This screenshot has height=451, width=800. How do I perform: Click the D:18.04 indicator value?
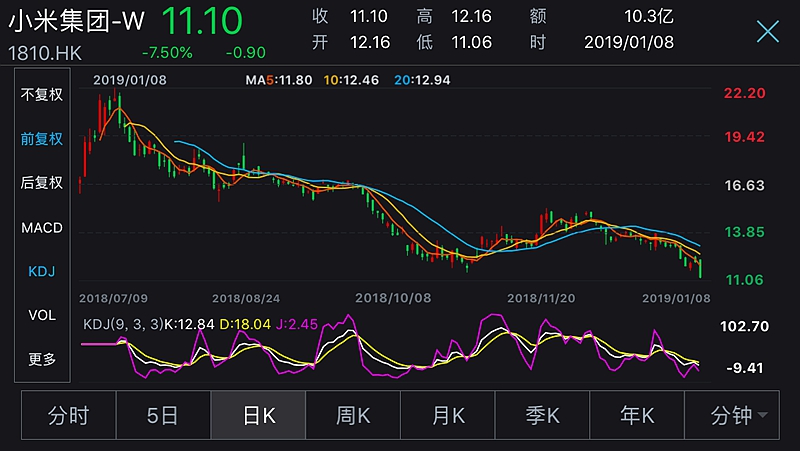(x=245, y=324)
